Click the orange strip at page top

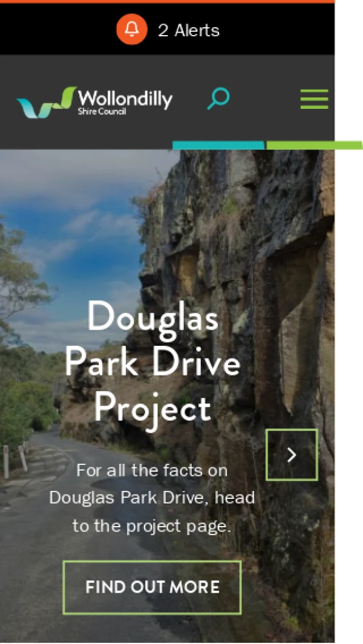pyautogui.click(x=168, y=2)
